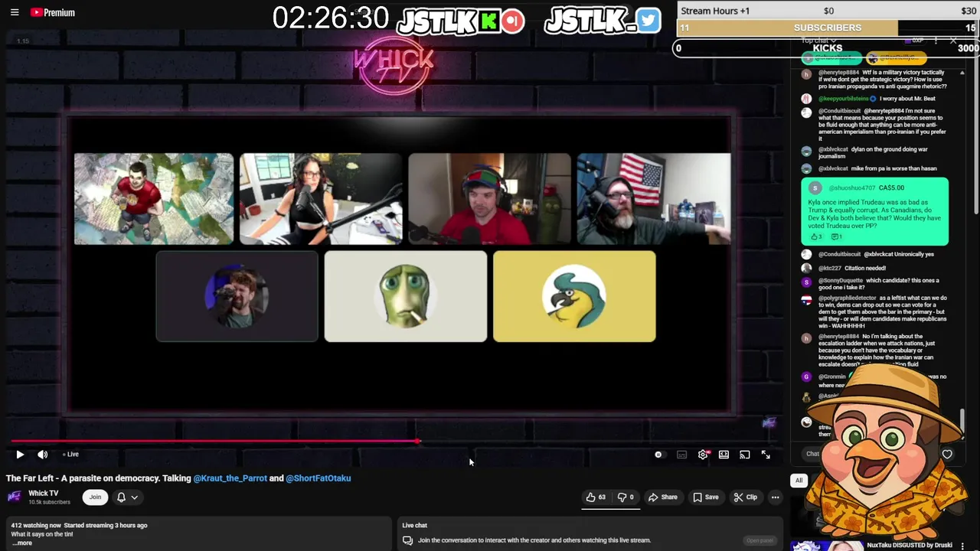The height and width of the screenshot is (551, 980).
Task: Click the Live chat speech-bubble icon
Action: pyautogui.click(x=407, y=540)
